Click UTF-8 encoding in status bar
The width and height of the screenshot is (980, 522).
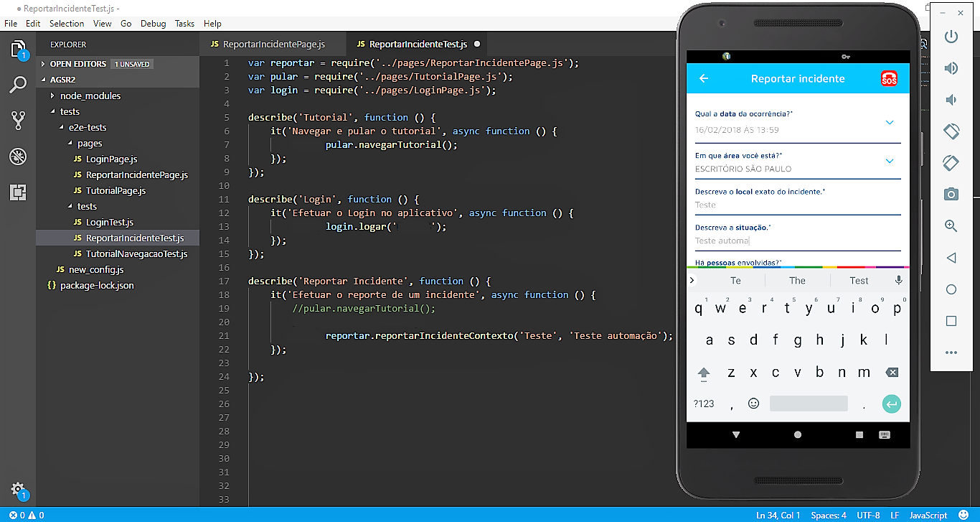(868, 515)
